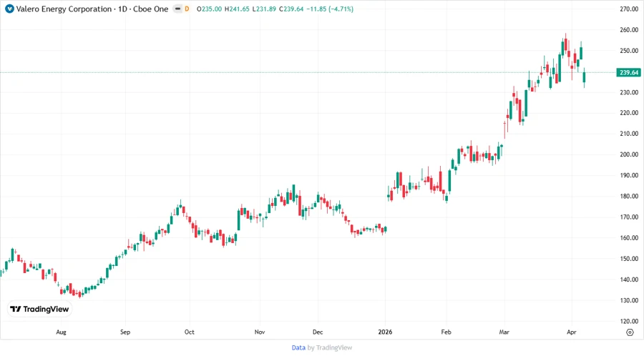Click the Mar time axis label
The height and width of the screenshot is (356, 644).
[504, 332]
